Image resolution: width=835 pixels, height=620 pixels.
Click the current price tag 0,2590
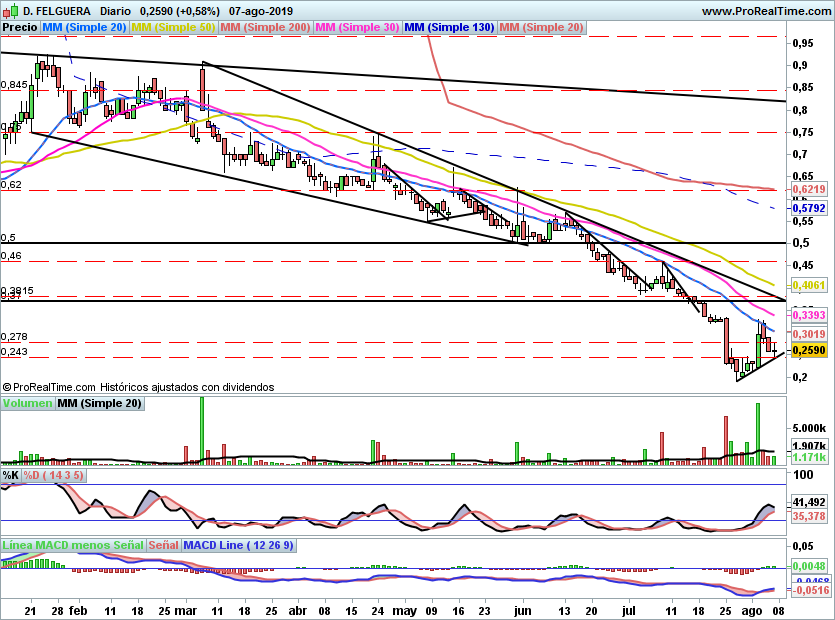pyautogui.click(x=809, y=350)
